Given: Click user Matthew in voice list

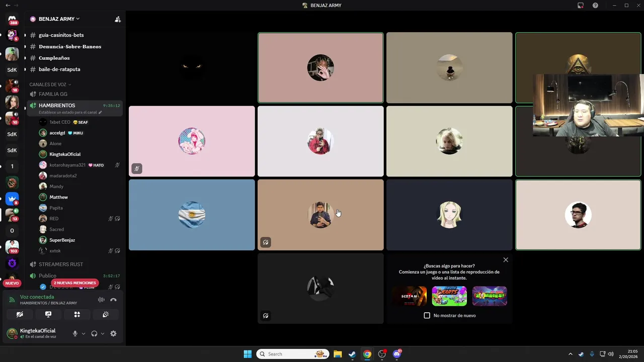Looking at the screenshot, I should tap(79, 197).
